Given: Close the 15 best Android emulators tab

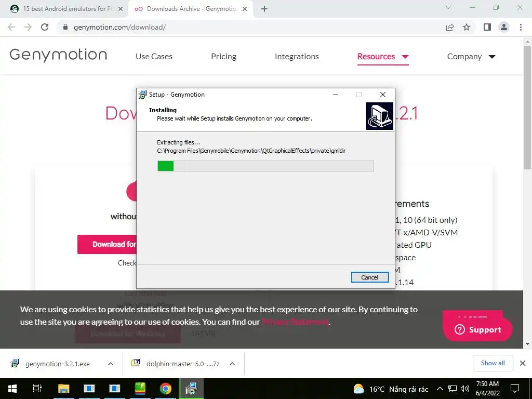Looking at the screenshot, I should (x=121, y=9).
